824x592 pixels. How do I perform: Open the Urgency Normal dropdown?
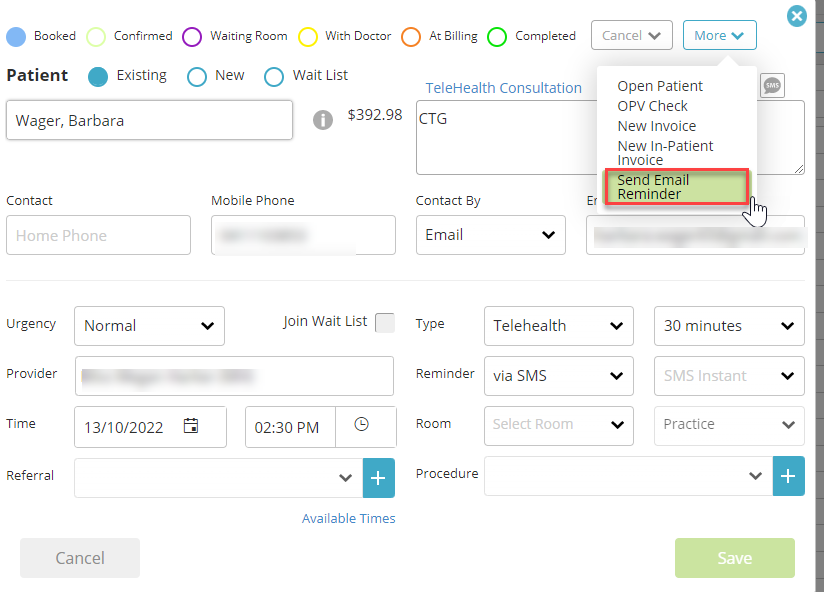pyautogui.click(x=149, y=326)
